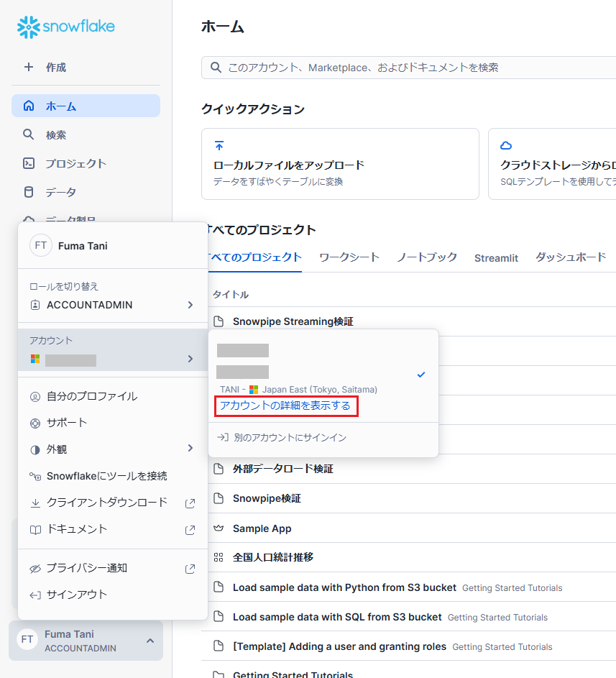Open the ホーム sidebar item

point(86,106)
